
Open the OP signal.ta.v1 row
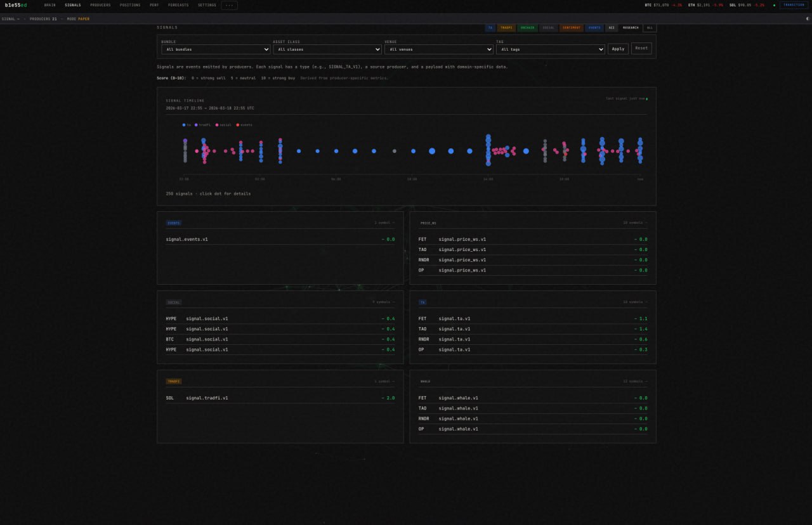coord(533,349)
